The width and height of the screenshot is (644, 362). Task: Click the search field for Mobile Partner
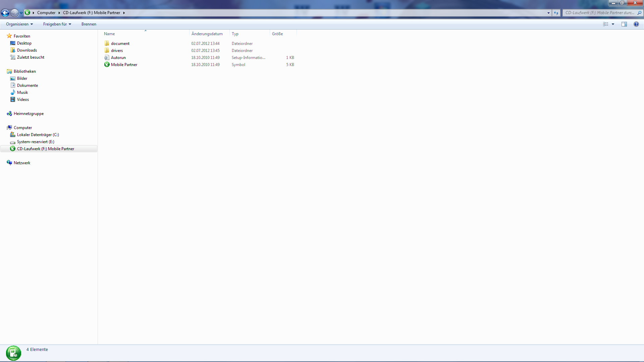point(600,13)
